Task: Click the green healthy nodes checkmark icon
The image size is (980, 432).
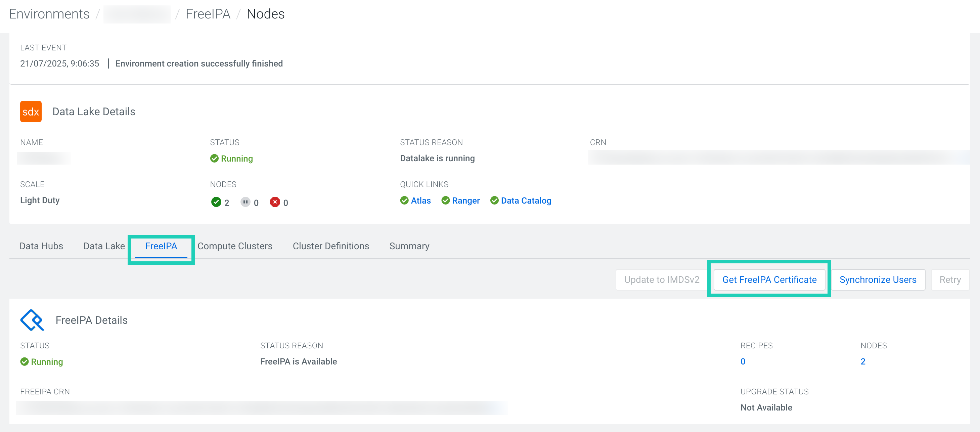Action: 216,202
